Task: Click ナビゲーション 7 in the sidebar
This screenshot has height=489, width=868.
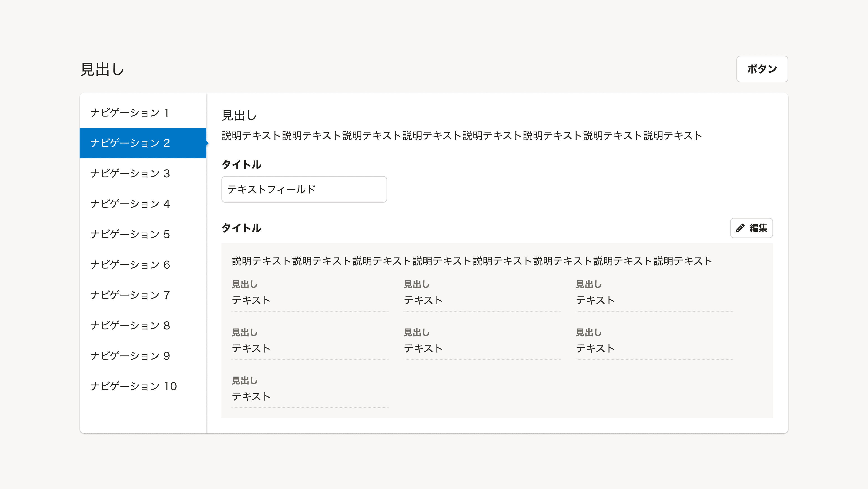Action: click(x=130, y=295)
